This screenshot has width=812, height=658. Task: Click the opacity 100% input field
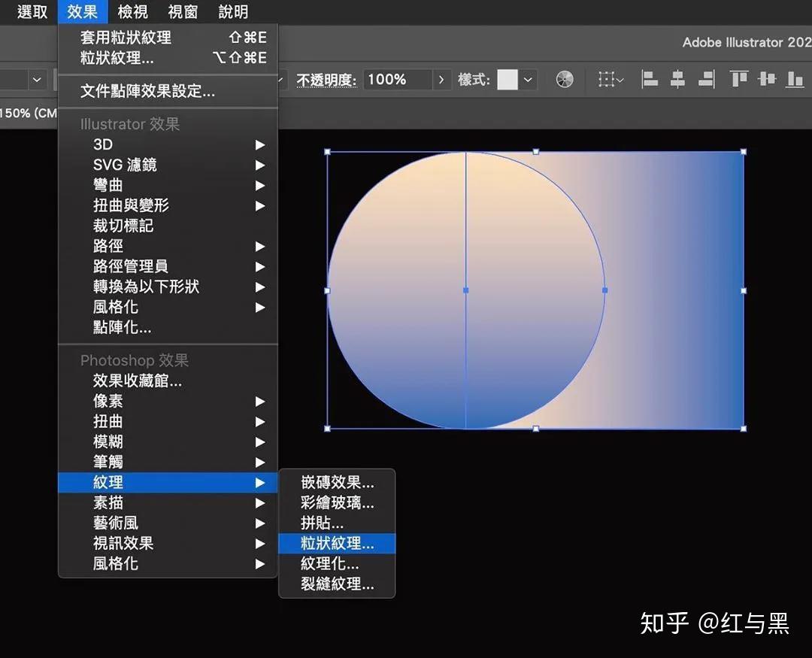[397, 79]
